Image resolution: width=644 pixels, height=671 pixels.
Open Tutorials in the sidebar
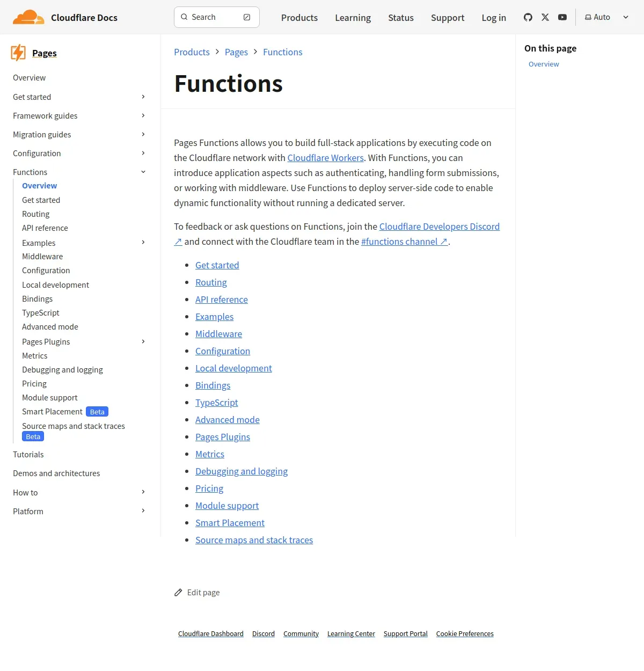click(28, 455)
